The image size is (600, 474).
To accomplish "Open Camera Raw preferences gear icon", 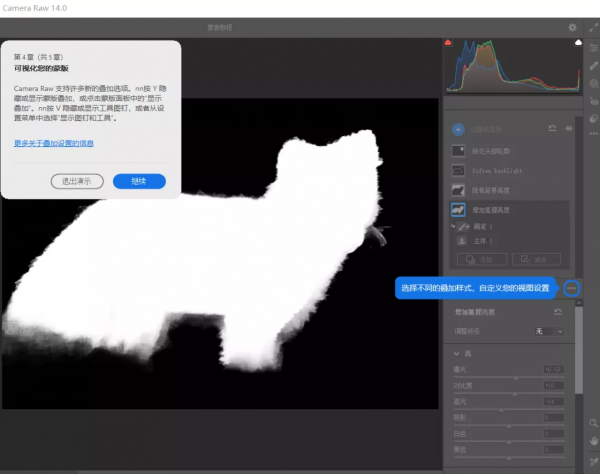I will pos(572,28).
